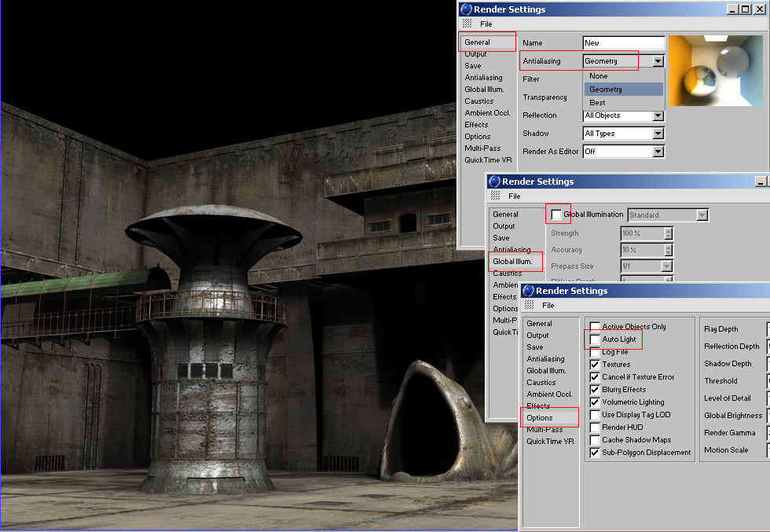This screenshot has width=770, height=532.
Task: Toggle the Auto Light checkbox
Action: [595, 339]
